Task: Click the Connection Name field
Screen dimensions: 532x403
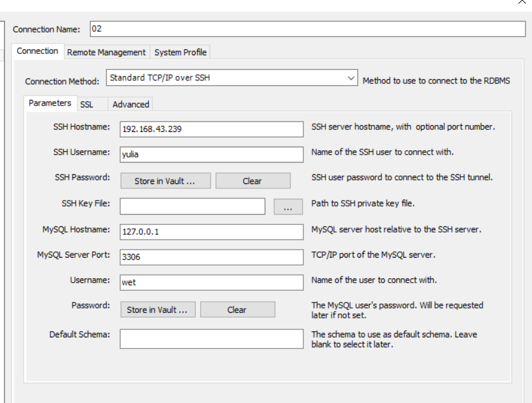Action: click(x=308, y=29)
